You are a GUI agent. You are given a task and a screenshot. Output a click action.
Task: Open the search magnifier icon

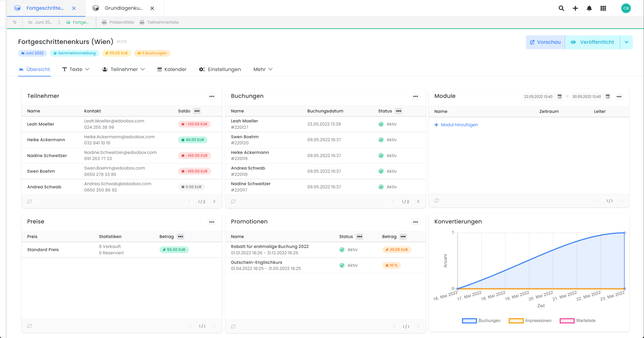(x=561, y=8)
